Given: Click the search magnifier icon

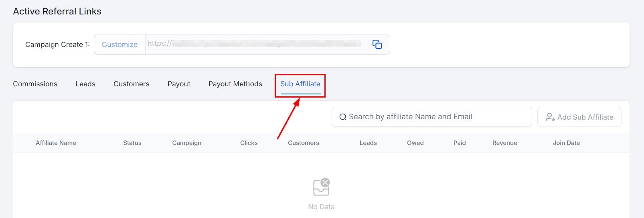Looking at the screenshot, I should tap(343, 117).
